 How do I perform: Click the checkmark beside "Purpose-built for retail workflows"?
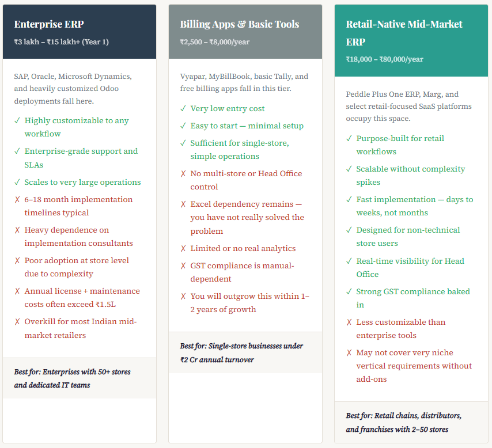(x=349, y=139)
